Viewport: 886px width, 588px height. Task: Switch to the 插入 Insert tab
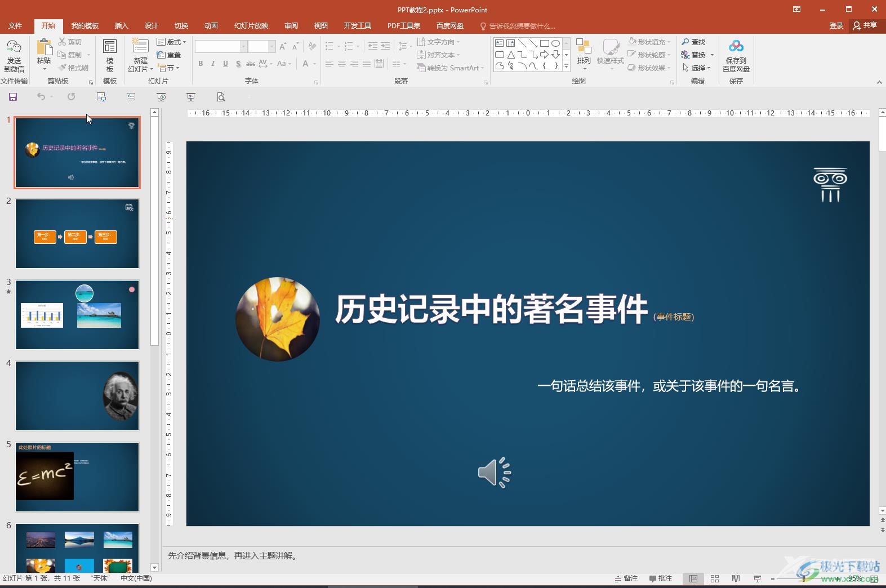coord(122,26)
